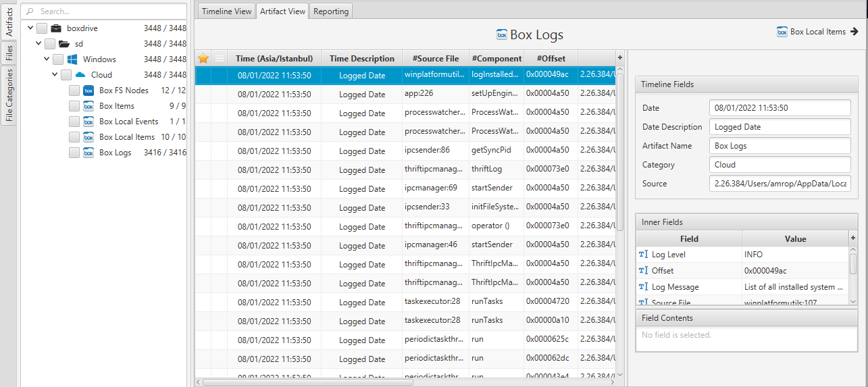Check the Box FS Nodes checkbox

74,91
